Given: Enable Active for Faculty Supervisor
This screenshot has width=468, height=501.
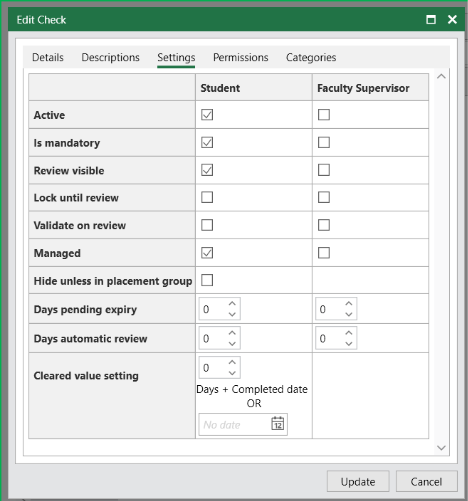Looking at the screenshot, I should (x=324, y=115).
